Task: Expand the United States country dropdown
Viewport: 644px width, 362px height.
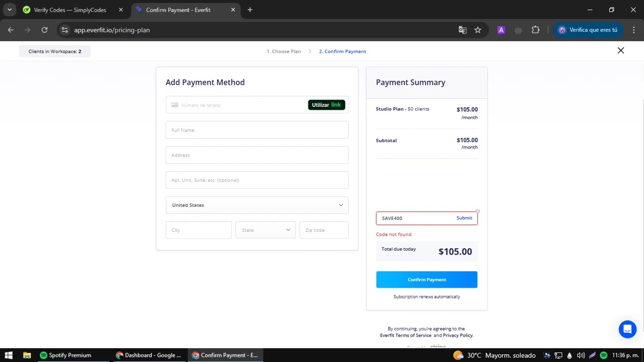Action: [257, 205]
